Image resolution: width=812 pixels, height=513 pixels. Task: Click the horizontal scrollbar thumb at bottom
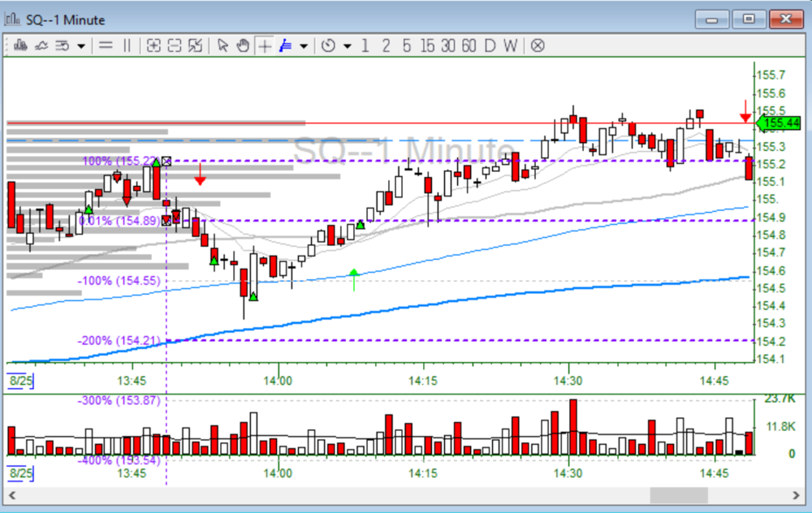click(679, 495)
